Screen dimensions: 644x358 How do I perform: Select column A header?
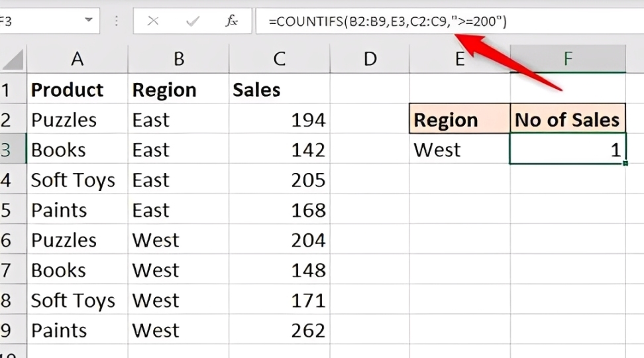pyautogui.click(x=78, y=59)
